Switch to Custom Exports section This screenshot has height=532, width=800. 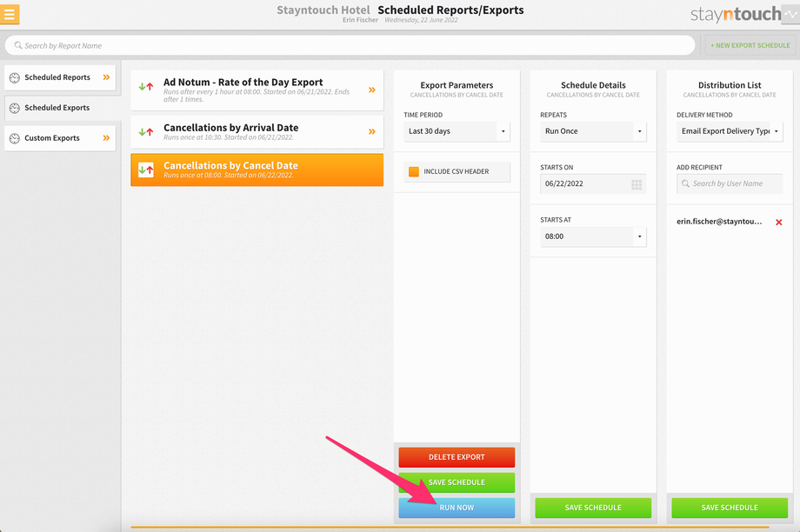[x=60, y=138]
